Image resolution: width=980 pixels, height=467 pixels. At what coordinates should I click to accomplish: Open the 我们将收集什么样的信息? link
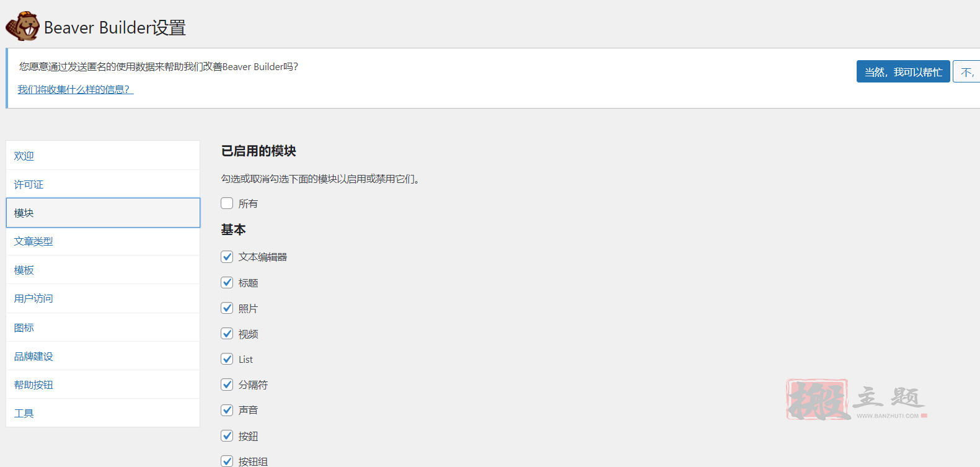coord(76,89)
